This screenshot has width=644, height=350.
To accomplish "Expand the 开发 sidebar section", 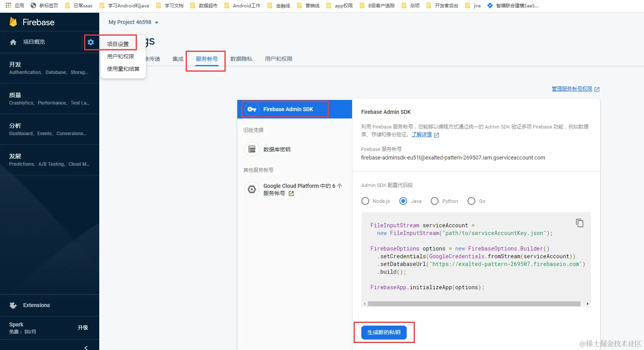I will coord(50,68).
